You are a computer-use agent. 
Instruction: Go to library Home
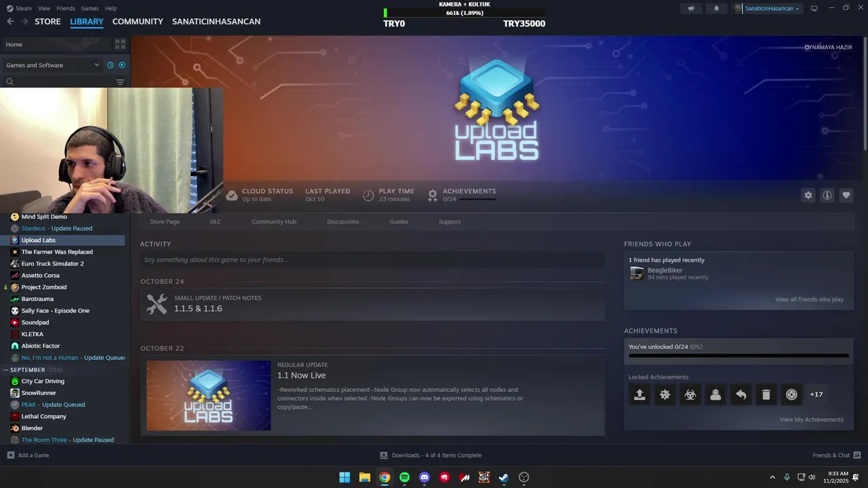point(57,44)
